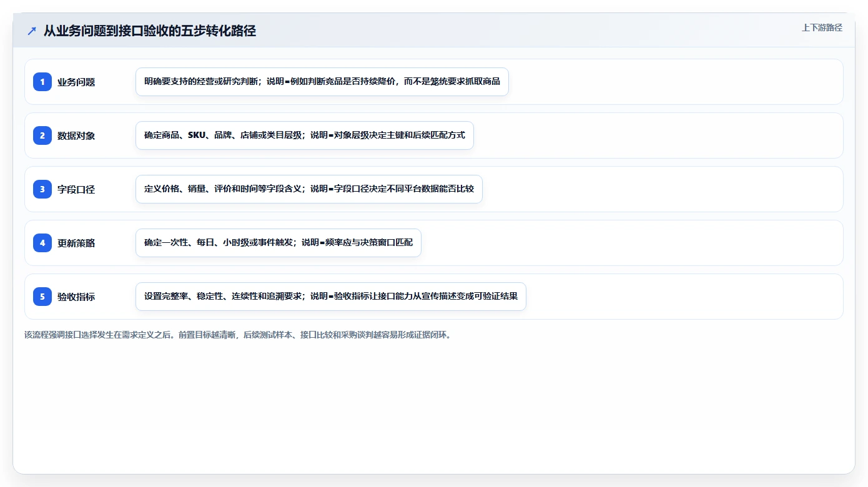This screenshot has width=868, height=487.
Task: Click the 业务问题 step label
Action: tap(76, 82)
